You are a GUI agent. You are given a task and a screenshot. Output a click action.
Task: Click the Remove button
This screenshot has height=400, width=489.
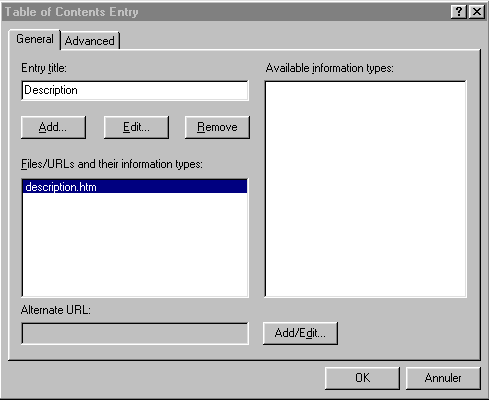point(217,127)
